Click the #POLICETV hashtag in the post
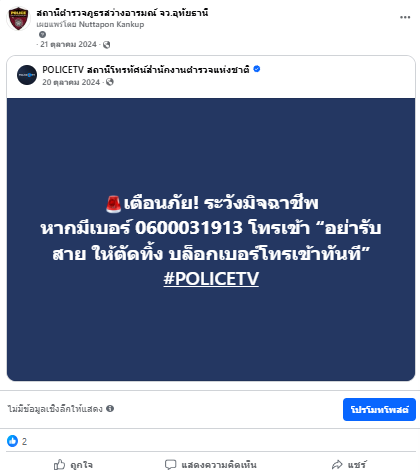The width and height of the screenshot is (420, 475). [x=211, y=278]
